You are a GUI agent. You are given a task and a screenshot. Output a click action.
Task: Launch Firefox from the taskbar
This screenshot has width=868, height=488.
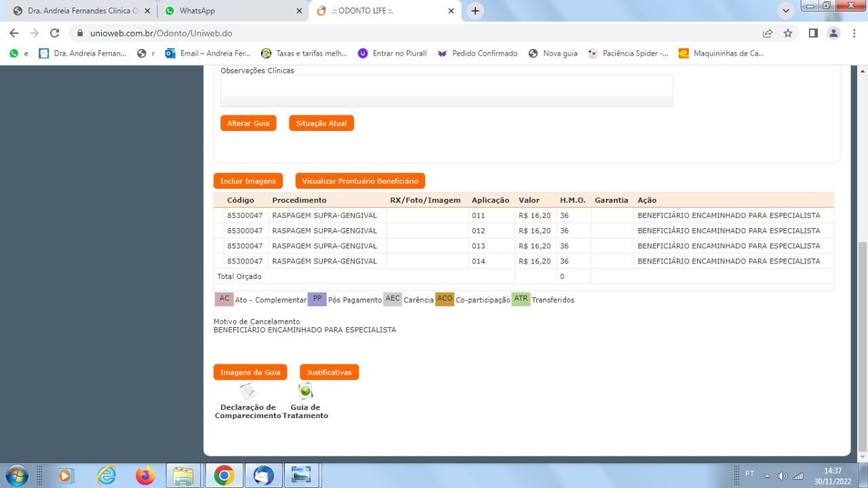click(x=145, y=476)
